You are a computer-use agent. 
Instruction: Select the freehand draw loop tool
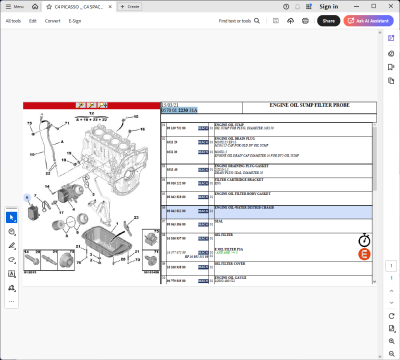(x=12, y=260)
